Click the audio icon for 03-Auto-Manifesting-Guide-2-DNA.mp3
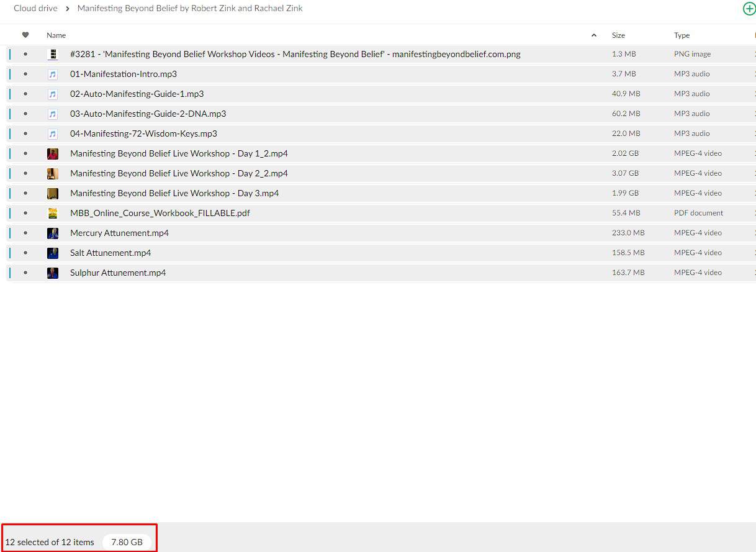This screenshot has height=552, width=756. pyautogui.click(x=53, y=114)
